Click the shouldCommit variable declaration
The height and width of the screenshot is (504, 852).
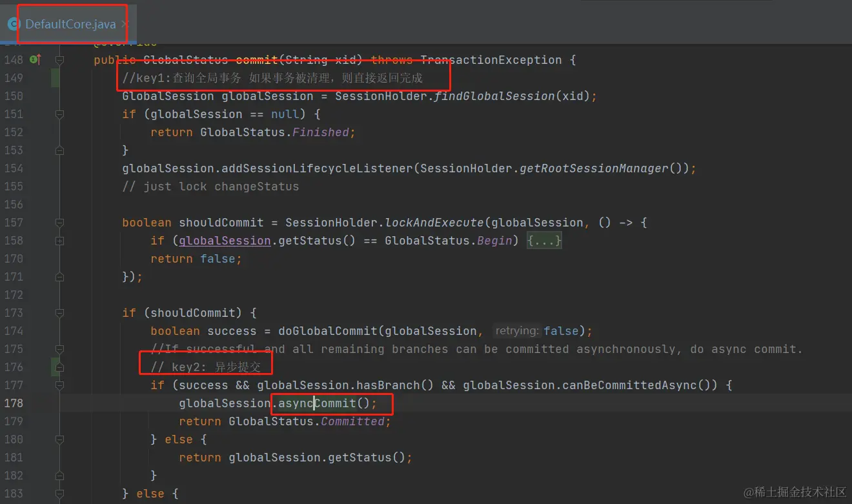[221, 223]
